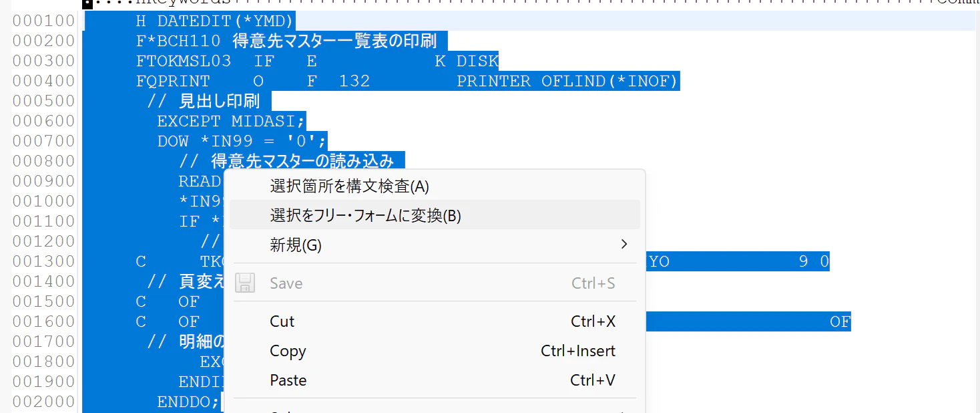The height and width of the screenshot is (413, 980).
Task: Click line number 000300
Action: pyautogui.click(x=43, y=61)
